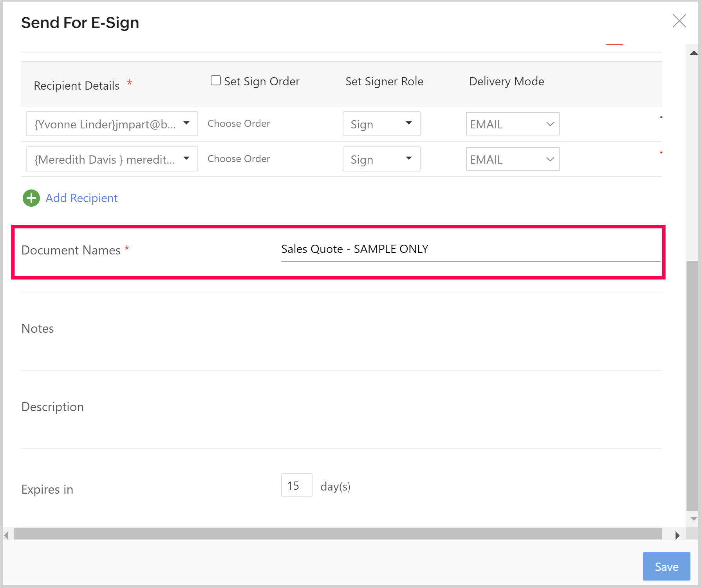This screenshot has height=588, width=701.
Task: Open the Meredith Davis recipient dropdown
Action: click(x=112, y=159)
